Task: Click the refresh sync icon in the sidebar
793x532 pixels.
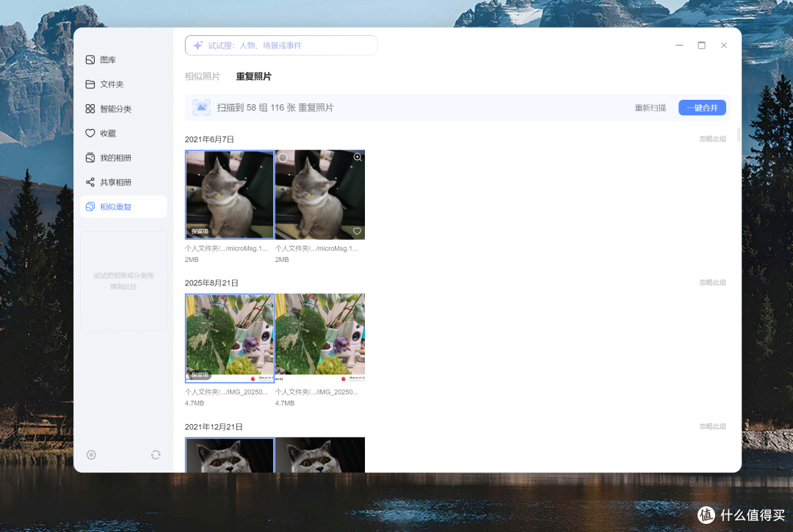Action: [x=156, y=455]
